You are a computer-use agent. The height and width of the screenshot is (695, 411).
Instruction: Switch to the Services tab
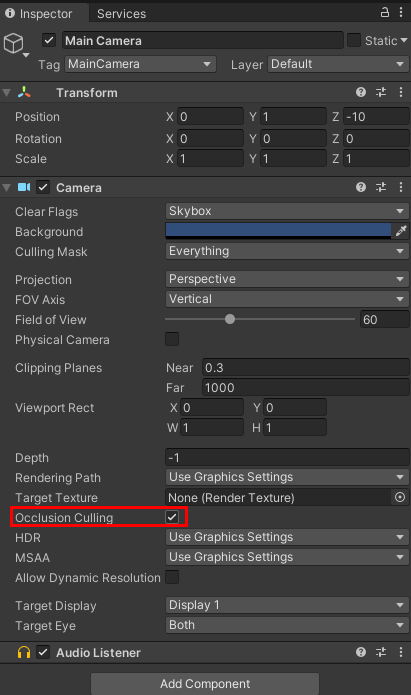click(x=121, y=14)
